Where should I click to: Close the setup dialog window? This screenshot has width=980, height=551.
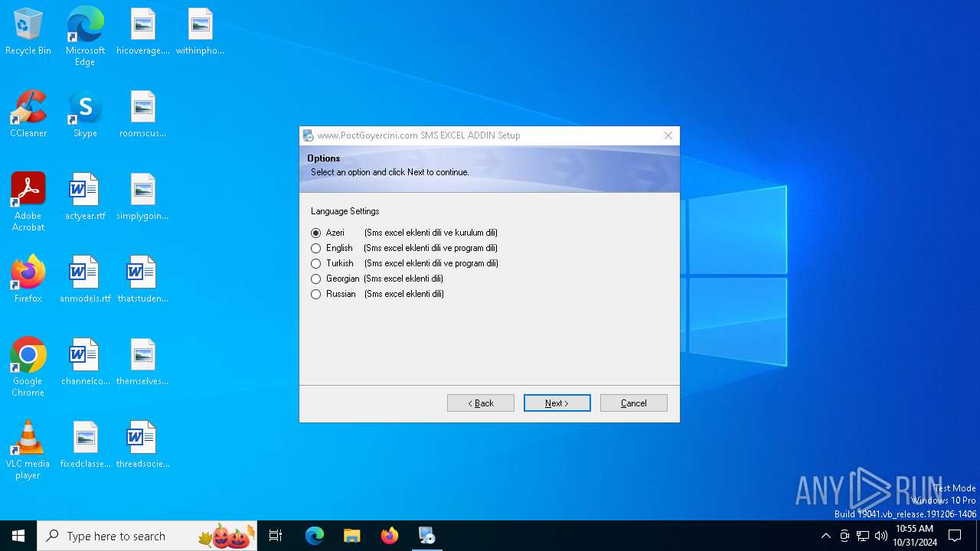coord(668,135)
